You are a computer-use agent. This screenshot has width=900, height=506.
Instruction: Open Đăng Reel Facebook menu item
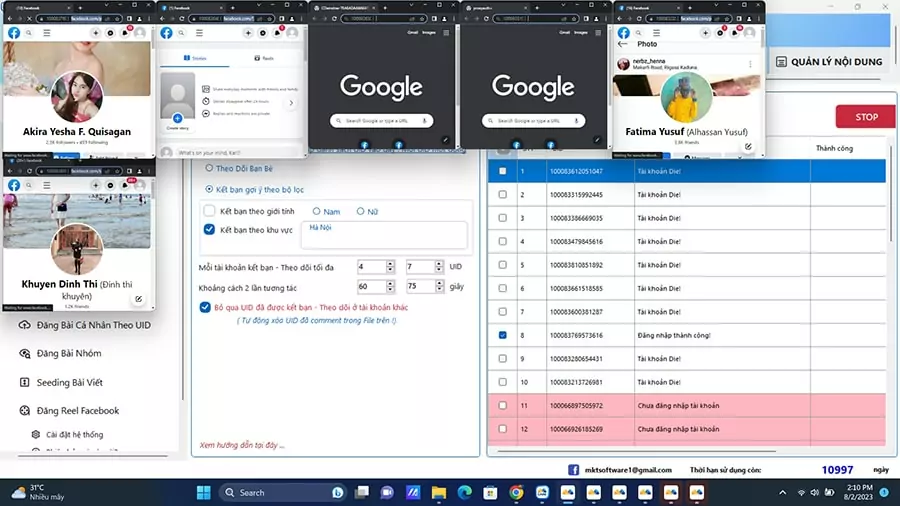click(78, 410)
